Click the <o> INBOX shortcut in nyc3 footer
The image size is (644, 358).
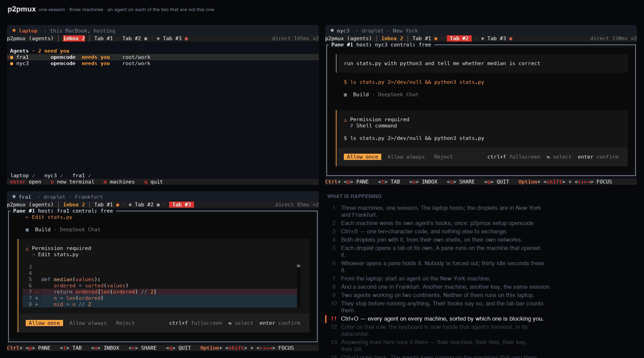[x=423, y=182]
